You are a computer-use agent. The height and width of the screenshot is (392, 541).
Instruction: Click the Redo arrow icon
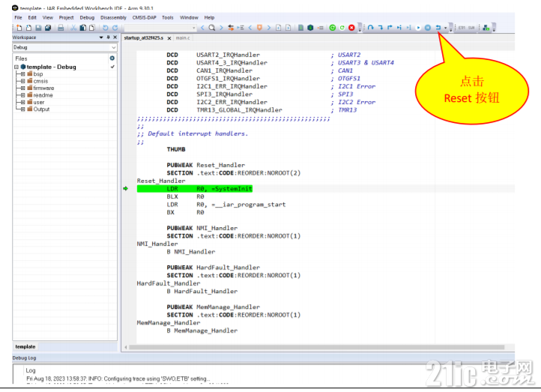click(x=115, y=28)
